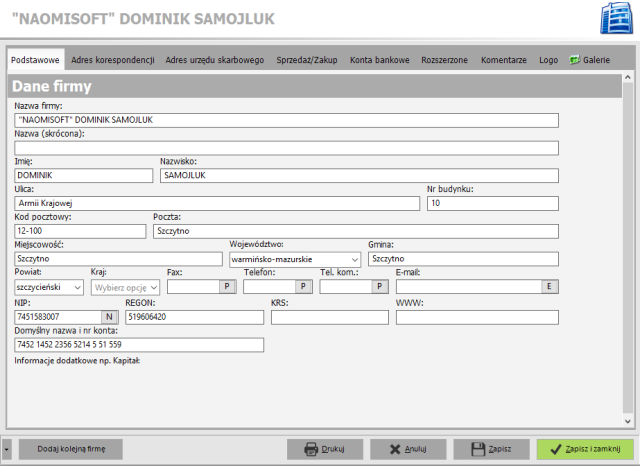Open the Komentarze tab

[x=504, y=60]
